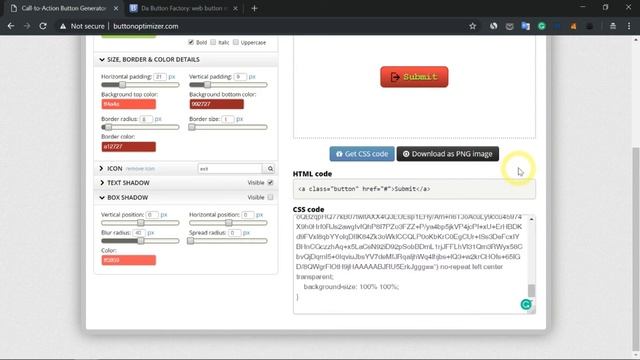Click the Horizontal padding px value field
This screenshot has width=640, height=360.
(160, 76)
